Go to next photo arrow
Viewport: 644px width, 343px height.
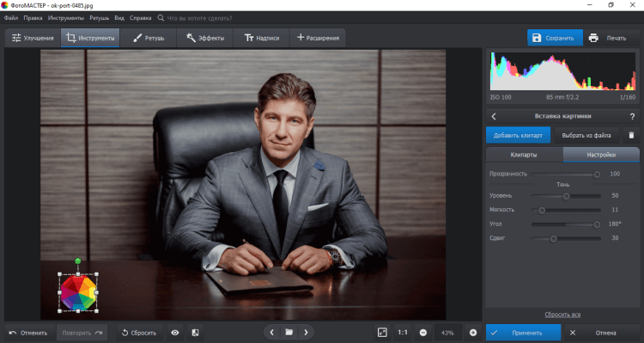click(306, 333)
